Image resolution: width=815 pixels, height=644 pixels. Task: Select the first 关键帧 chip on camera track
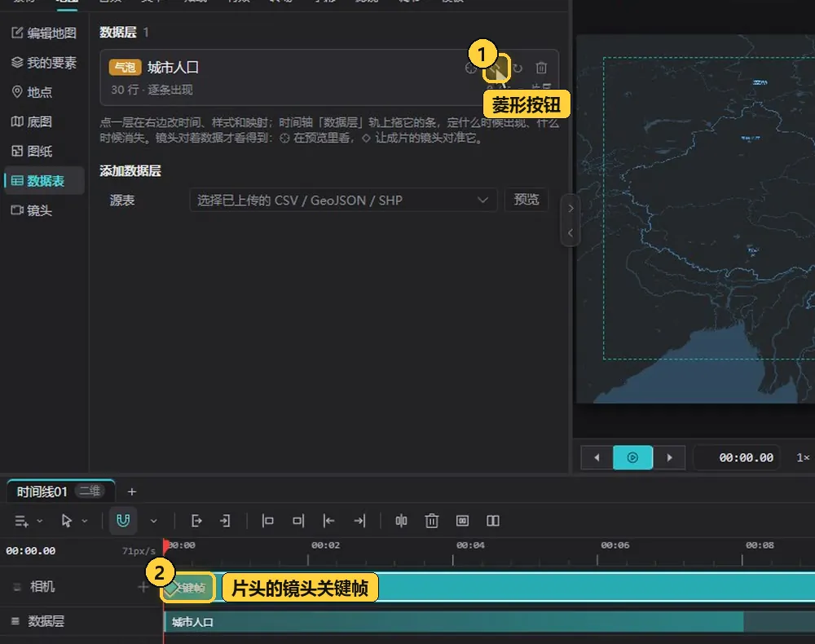click(187, 588)
